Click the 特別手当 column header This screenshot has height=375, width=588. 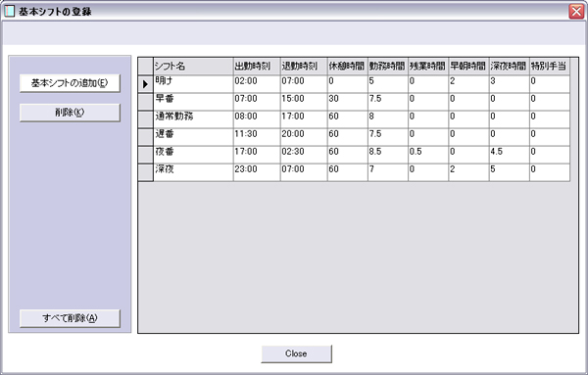pos(550,67)
